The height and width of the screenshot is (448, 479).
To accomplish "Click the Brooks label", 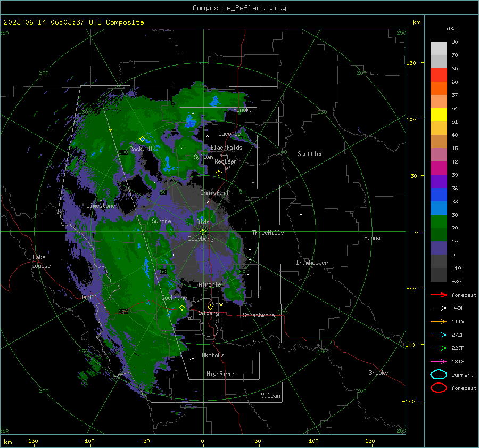I will (x=378, y=373).
